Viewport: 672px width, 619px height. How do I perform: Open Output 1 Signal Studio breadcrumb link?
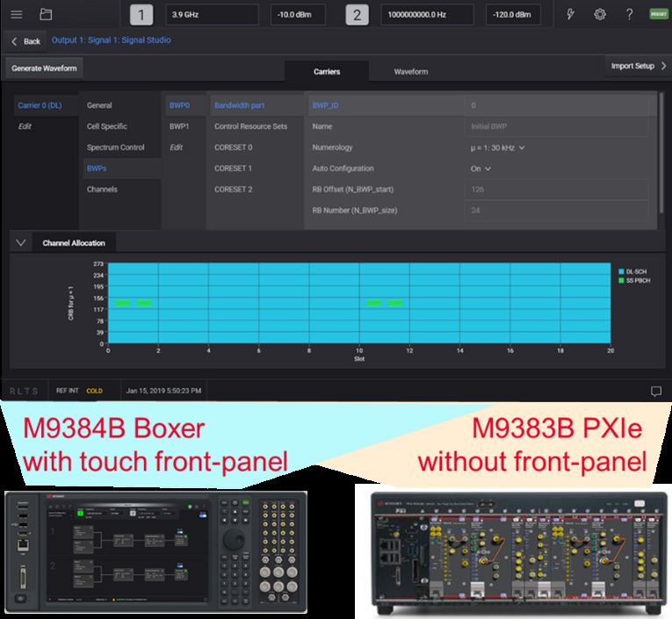click(112, 40)
